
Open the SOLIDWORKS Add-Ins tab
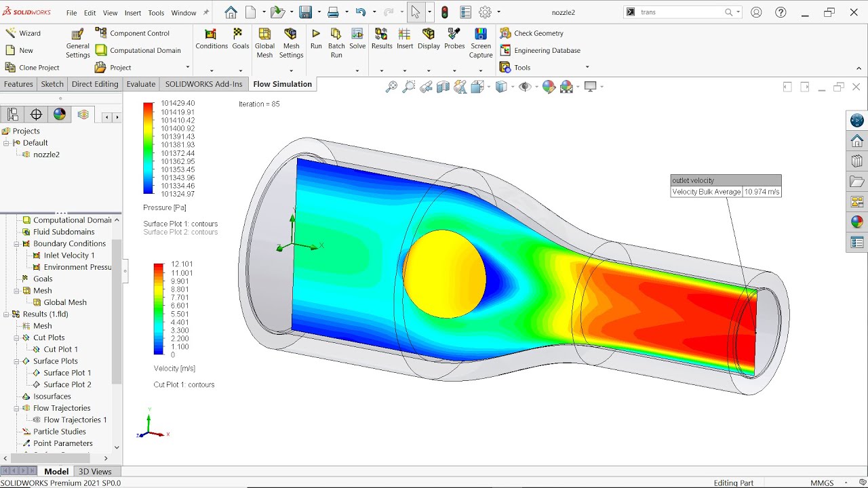point(203,84)
